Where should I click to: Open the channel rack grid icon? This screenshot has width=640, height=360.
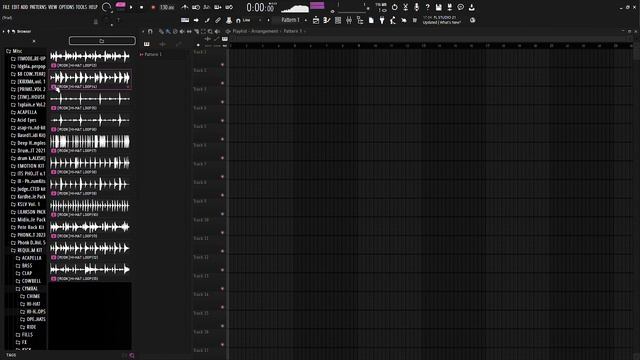click(x=338, y=20)
